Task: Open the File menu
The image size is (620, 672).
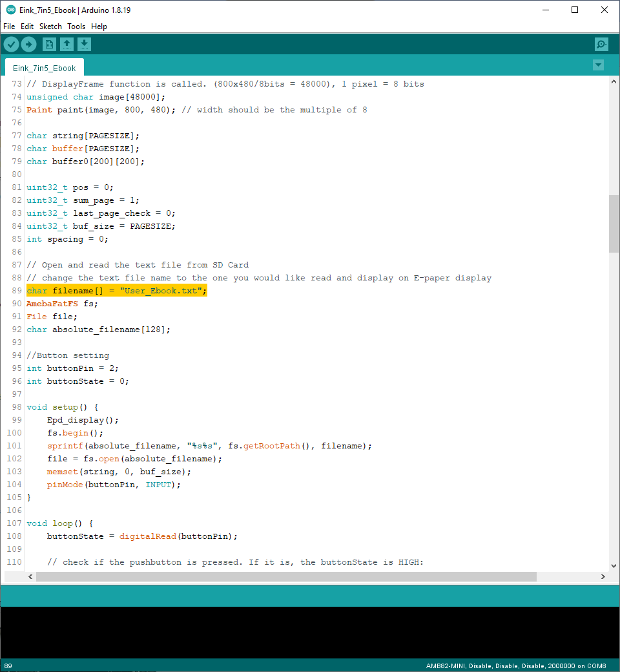Action: [x=9, y=26]
